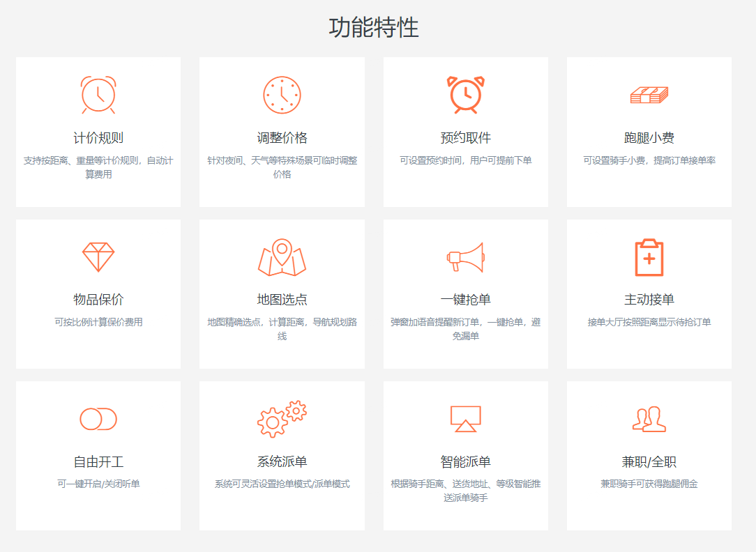This screenshot has height=552, width=756.
Task: Select the map pin icon for 地图选点
Action: (282, 257)
